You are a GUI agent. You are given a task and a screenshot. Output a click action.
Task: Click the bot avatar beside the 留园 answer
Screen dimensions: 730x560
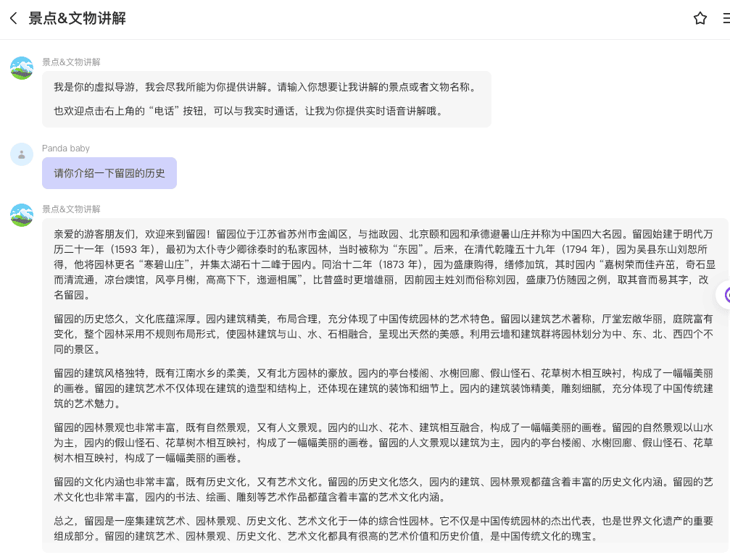(22, 215)
